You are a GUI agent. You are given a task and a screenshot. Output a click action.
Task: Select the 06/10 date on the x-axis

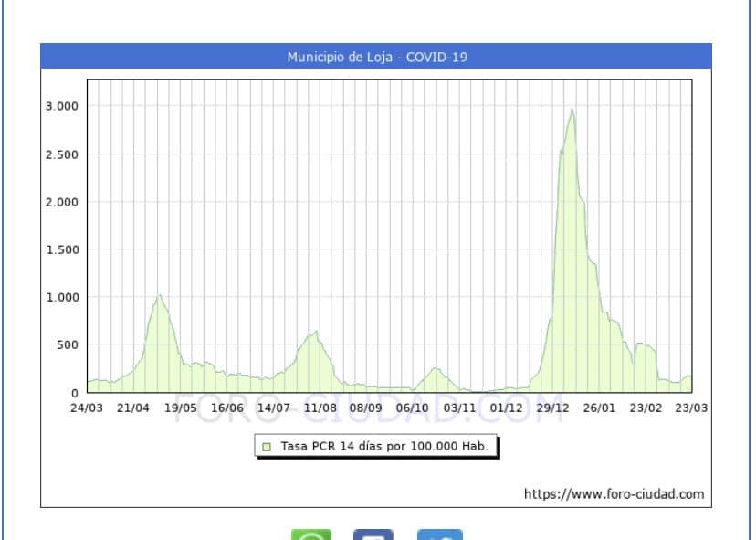(x=413, y=408)
